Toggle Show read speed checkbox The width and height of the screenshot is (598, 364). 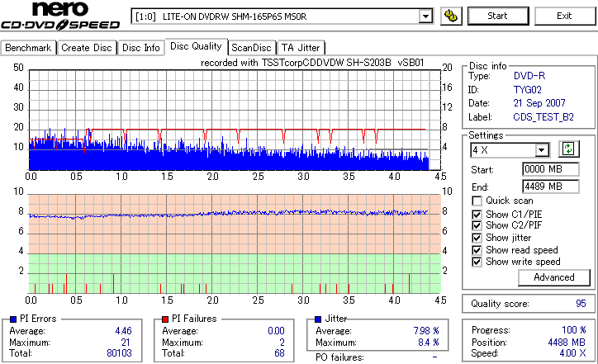[x=477, y=250]
